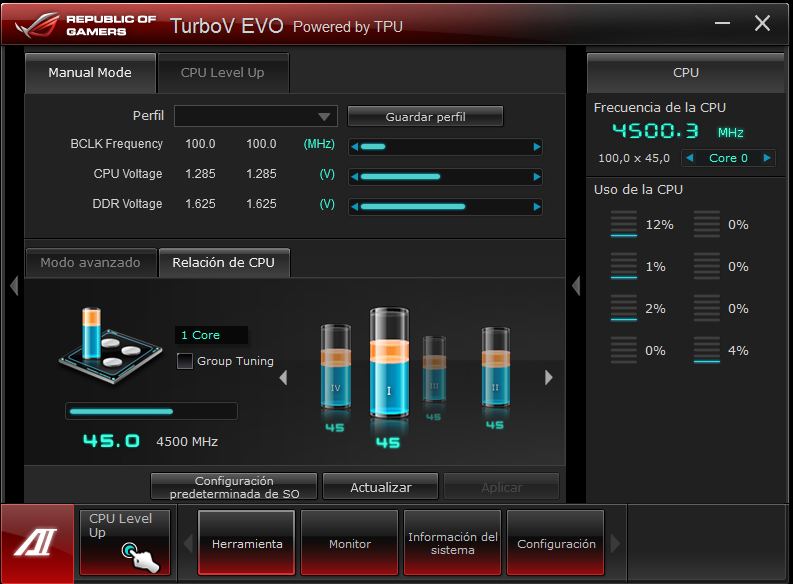Screen dimensions: 793x584
Task: Decrease DDR Voltage with left arrow
Action: click(355, 206)
